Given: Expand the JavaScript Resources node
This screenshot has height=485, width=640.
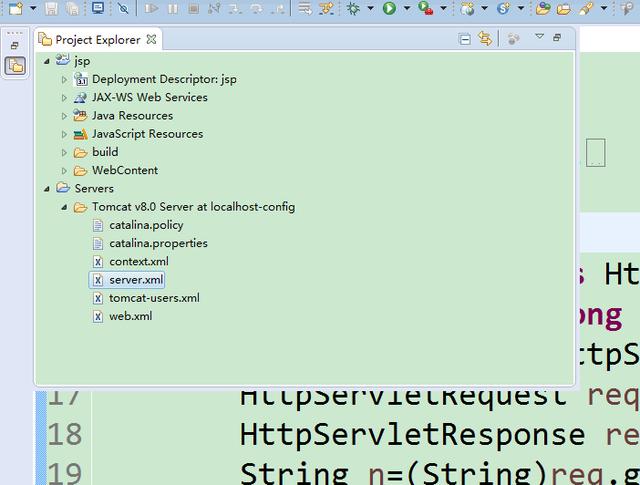Looking at the screenshot, I should coord(64,134).
